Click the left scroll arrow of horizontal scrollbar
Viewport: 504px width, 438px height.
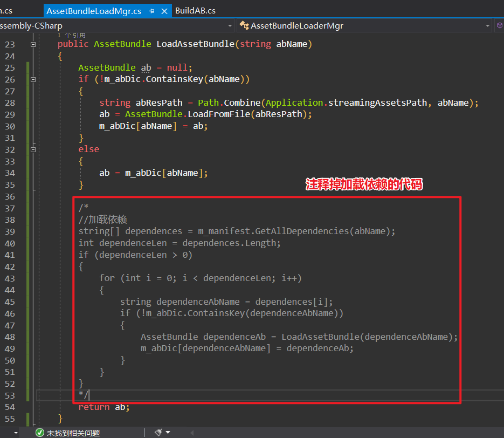click(191, 432)
